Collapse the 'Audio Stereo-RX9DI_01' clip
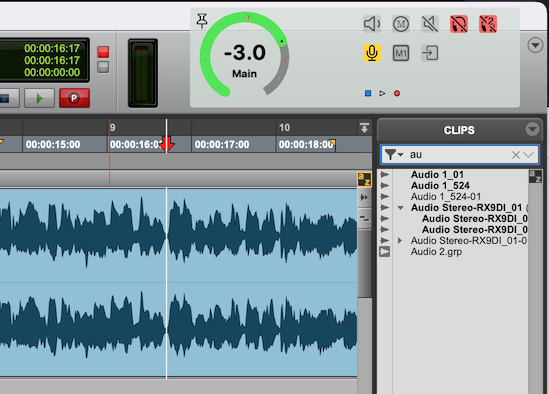Screen dimensions: 549x394 401,208
